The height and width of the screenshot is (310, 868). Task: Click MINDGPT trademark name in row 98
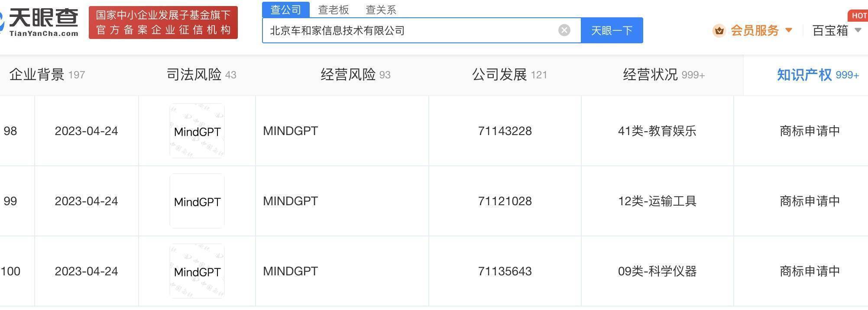click(290, 131)
